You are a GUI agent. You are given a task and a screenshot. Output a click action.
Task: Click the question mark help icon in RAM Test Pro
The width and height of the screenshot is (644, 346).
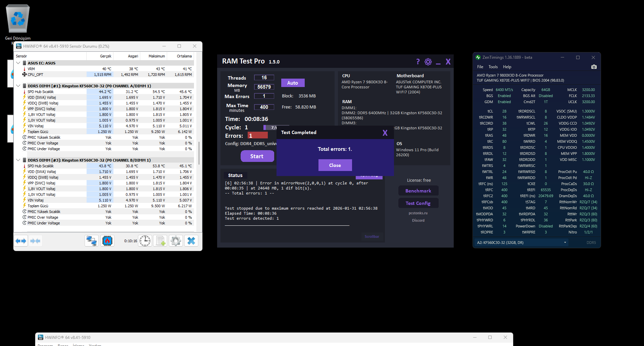coord(418,61)
